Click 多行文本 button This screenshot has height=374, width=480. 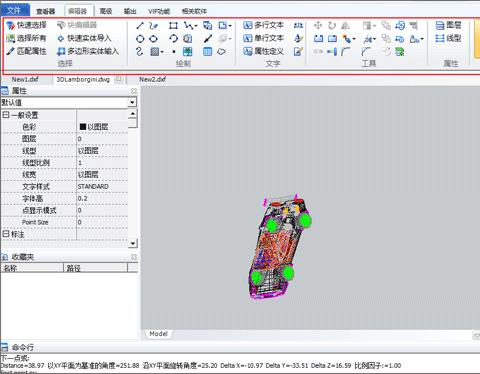(x=263, y=25)
